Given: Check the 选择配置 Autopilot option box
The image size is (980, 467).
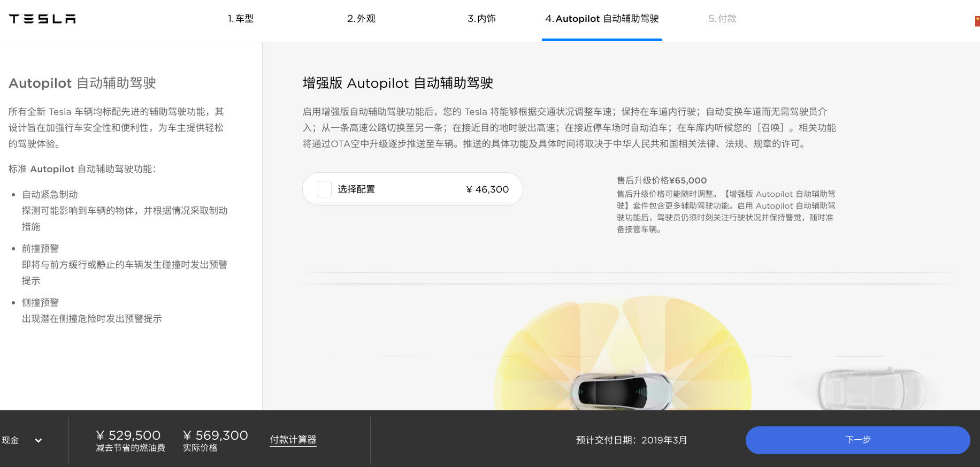Looking at the screenshot, I should [324, 189].
